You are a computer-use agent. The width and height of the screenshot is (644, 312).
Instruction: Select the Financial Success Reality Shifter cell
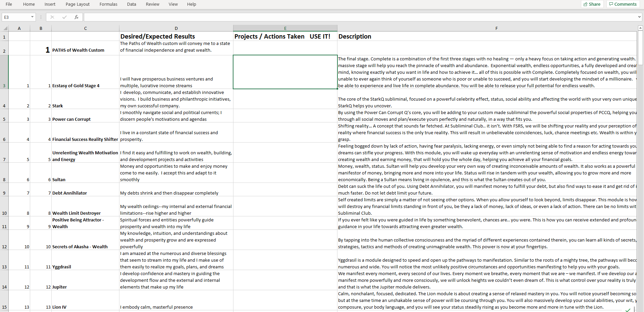85,133
